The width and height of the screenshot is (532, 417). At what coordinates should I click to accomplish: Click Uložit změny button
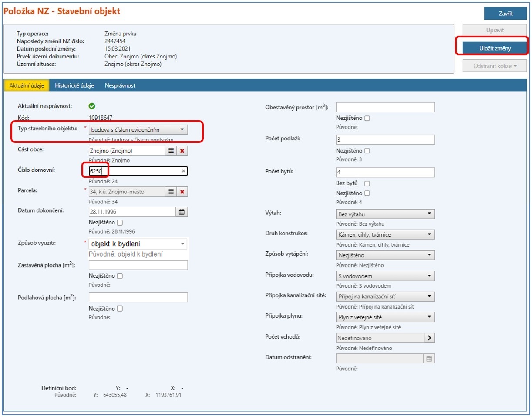495,48
